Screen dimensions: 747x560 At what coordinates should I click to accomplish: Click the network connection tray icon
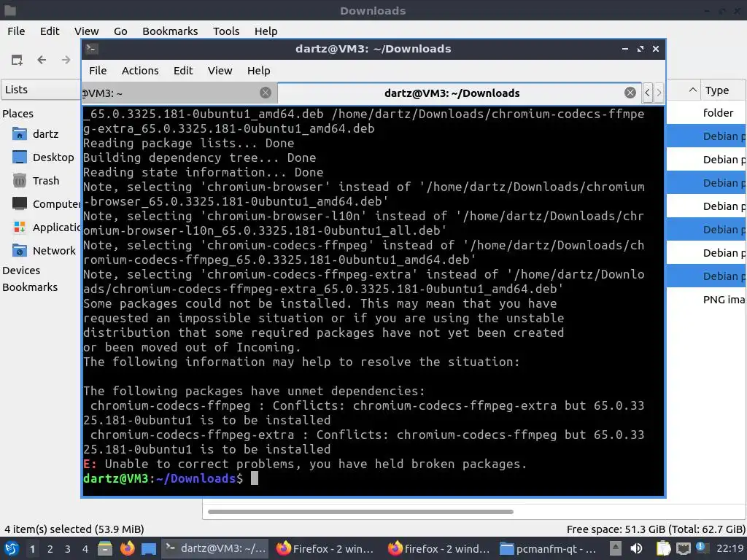click(x=683, y=548)
